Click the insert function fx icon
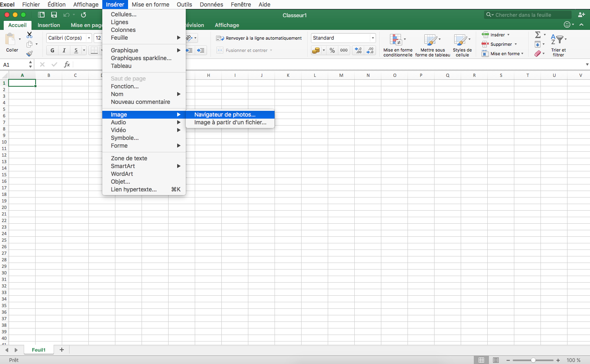590x364 pixels. pyautogui.click(x=67, y=65)
